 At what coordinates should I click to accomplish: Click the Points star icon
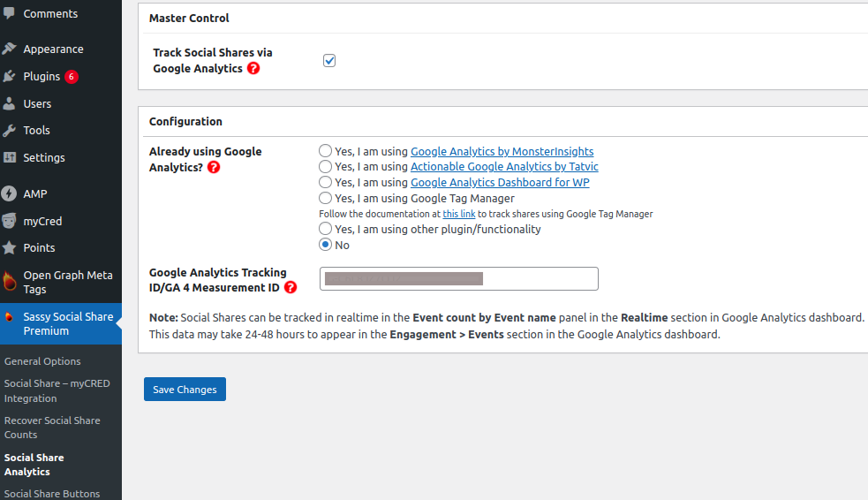coord(9,247)
